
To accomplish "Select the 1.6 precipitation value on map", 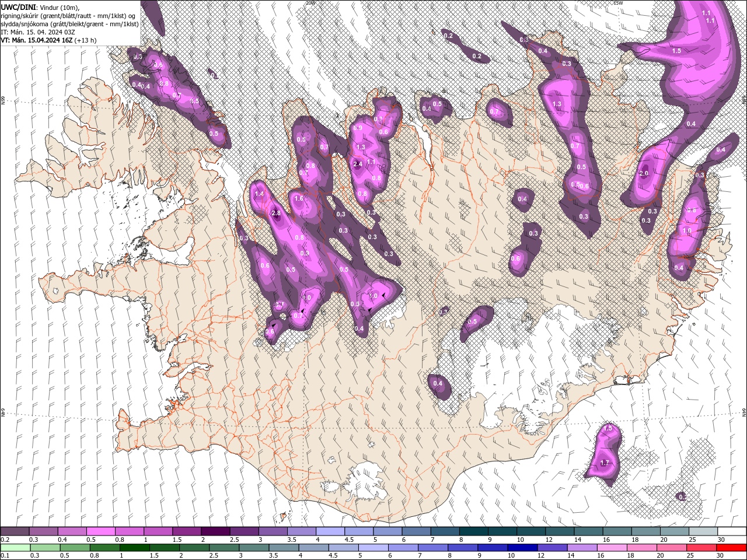I will pyautogui.click(x=299, y=198).
